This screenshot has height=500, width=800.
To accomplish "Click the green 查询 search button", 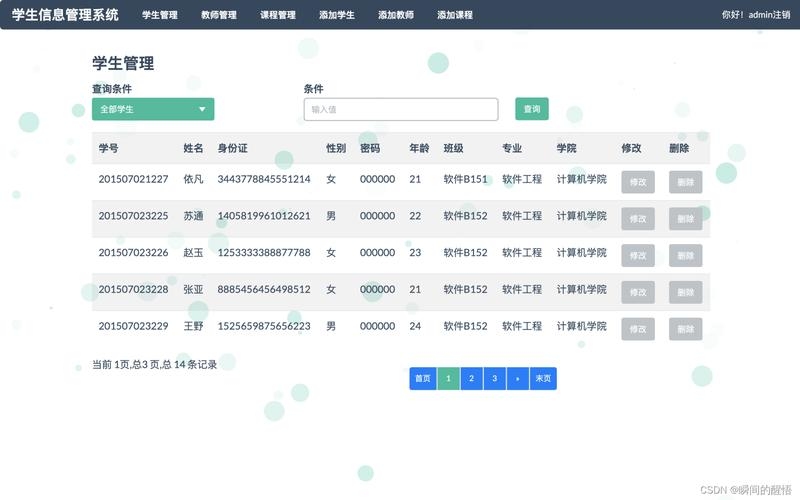I will point(532,109).
